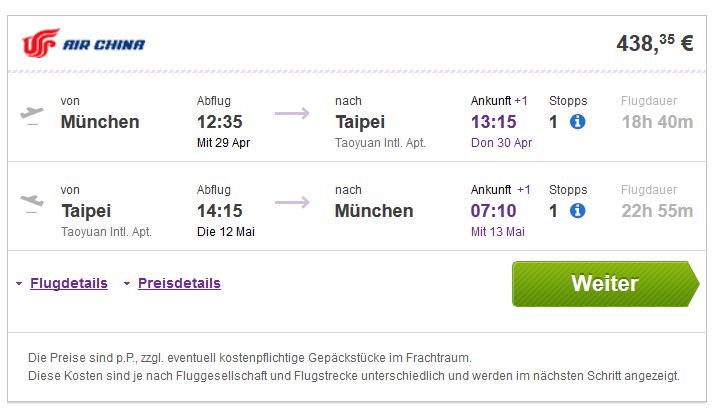Click the return departure time 14:15
This screenshot has width=719, height=410.
point(220,211)
